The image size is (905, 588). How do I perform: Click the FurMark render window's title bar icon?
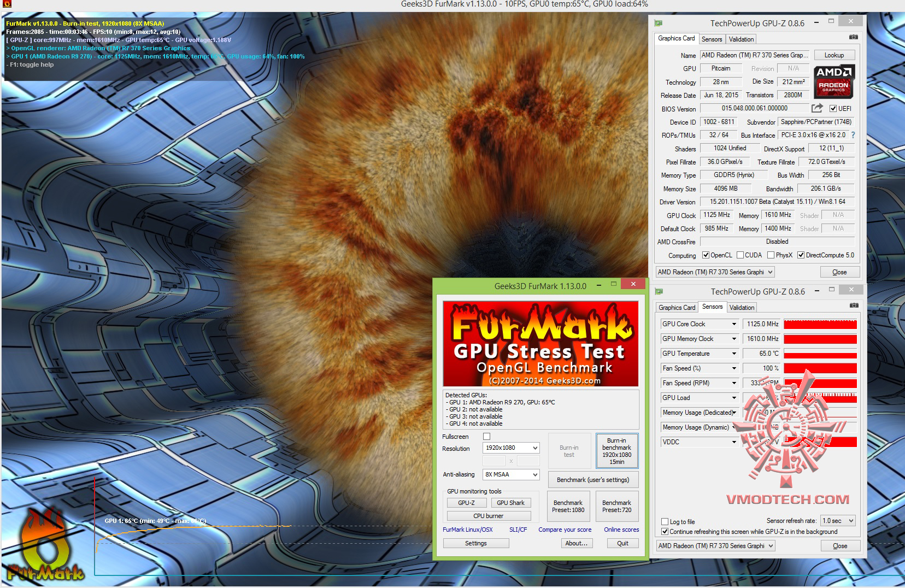pyautogui.click(x=7, y=4)
